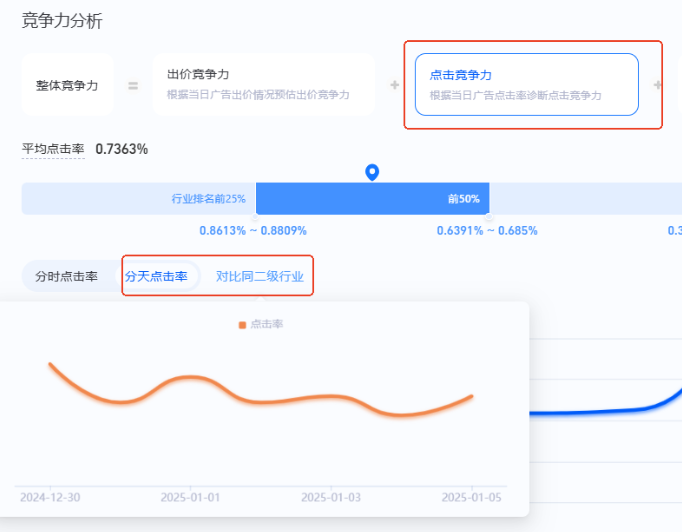
Task: Click the orange 点击率 line curve
Action: point(261,402)
